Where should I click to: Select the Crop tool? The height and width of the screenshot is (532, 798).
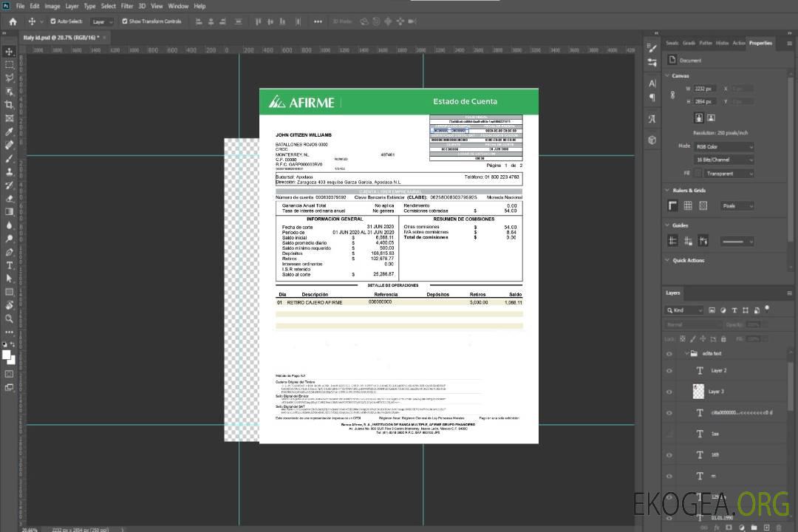click(9, 105)
